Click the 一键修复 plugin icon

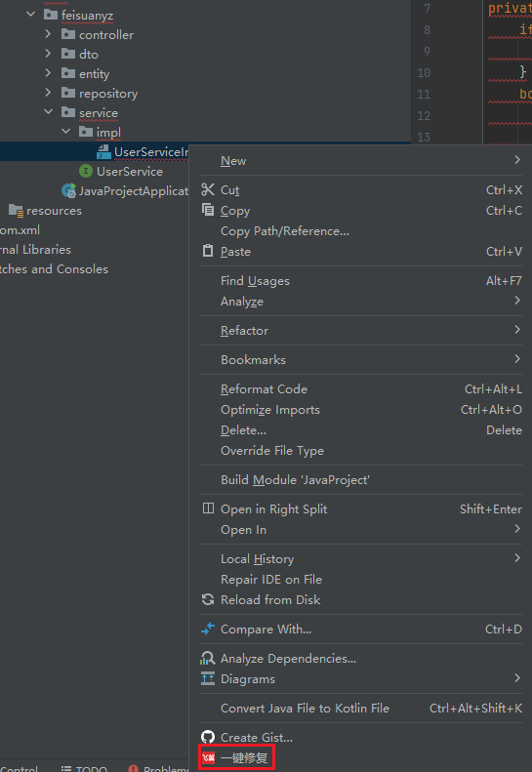click(x=208, y=757)
